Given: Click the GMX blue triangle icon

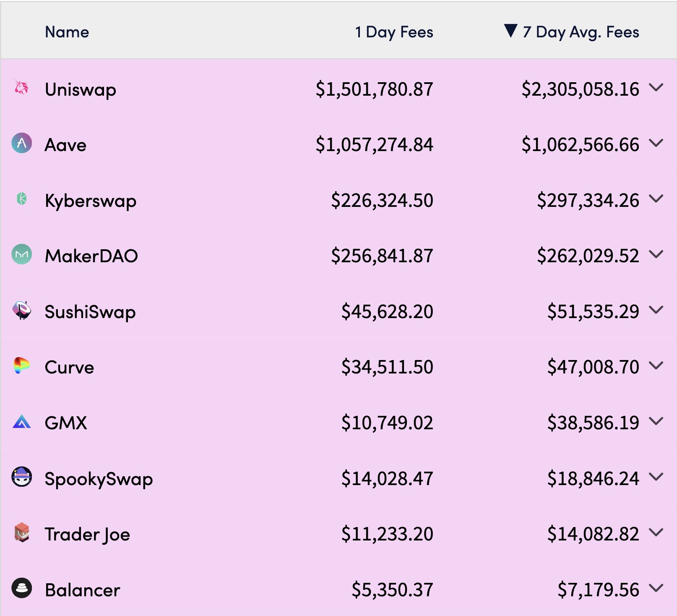Looking at the screenshot, I should pyautogui.click(x=22, y=421).
